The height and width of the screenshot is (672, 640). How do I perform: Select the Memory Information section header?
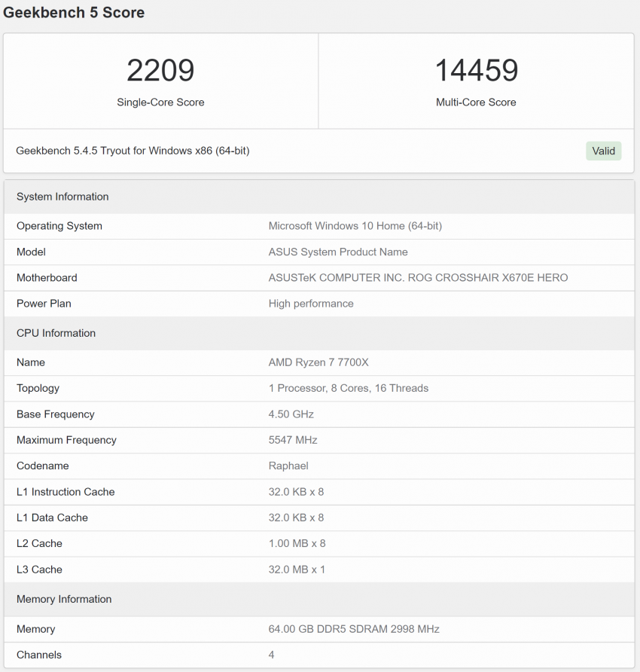click(64, 599)
